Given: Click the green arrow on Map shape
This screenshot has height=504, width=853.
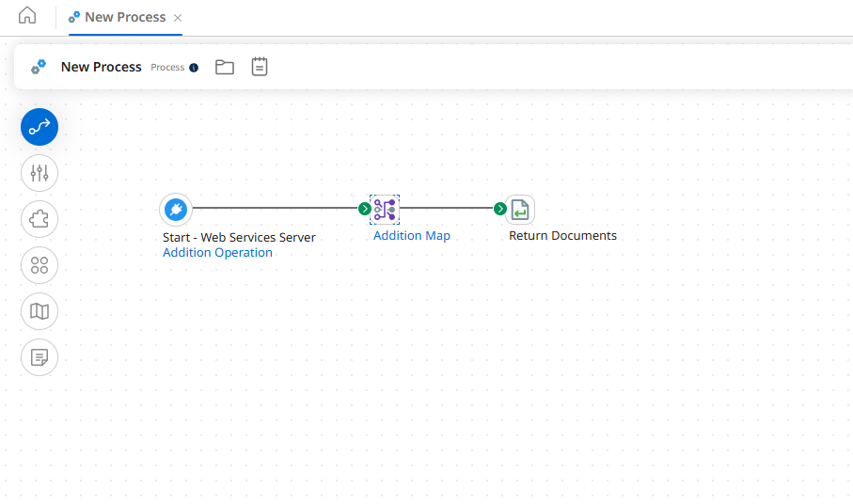Looking at the screenshot, I should [364, 209].
